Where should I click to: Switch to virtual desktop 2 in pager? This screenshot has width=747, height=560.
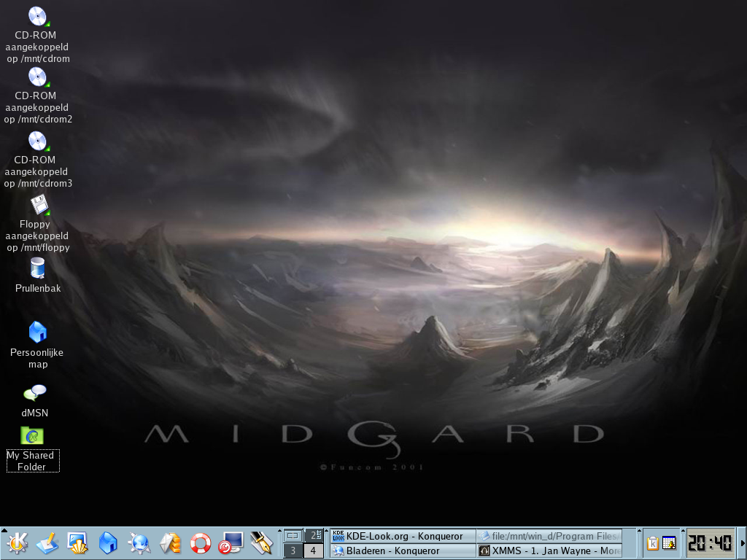(314, 536)
